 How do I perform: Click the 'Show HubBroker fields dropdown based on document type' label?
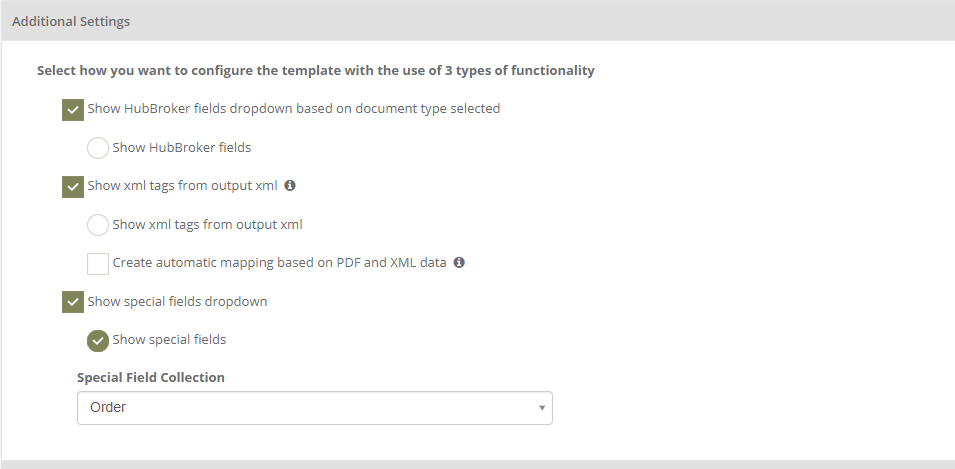point(294,108)
